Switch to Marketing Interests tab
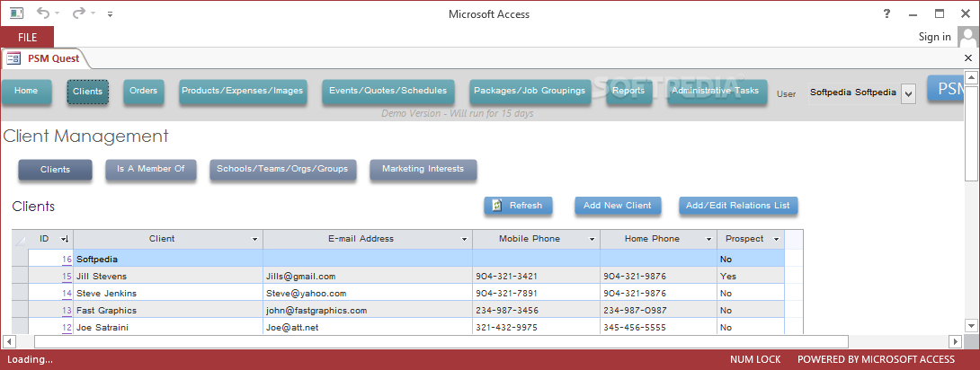 point(423,170)
